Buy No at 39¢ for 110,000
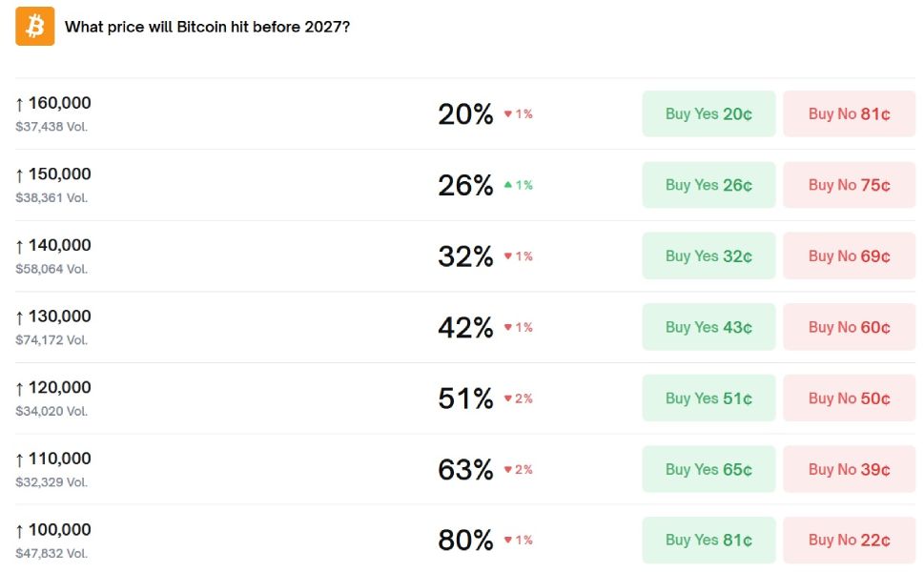 [x=850, y=469]
